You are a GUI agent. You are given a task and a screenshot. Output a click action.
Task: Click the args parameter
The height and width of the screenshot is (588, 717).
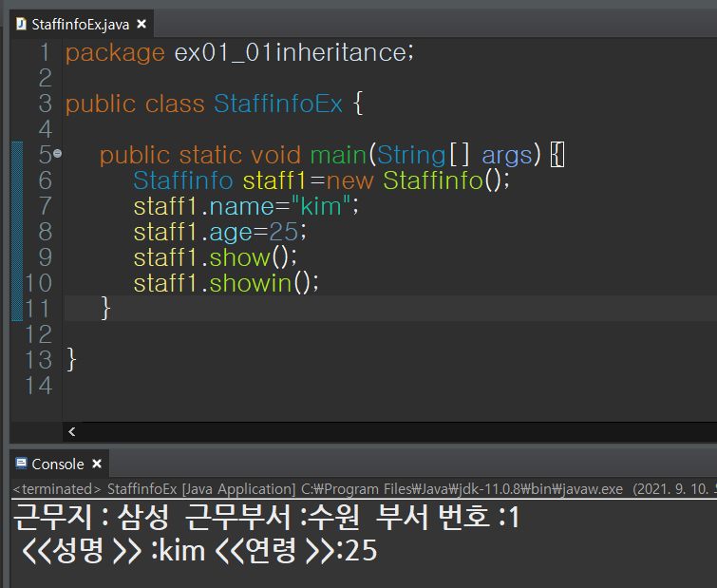tap(507, 156)
